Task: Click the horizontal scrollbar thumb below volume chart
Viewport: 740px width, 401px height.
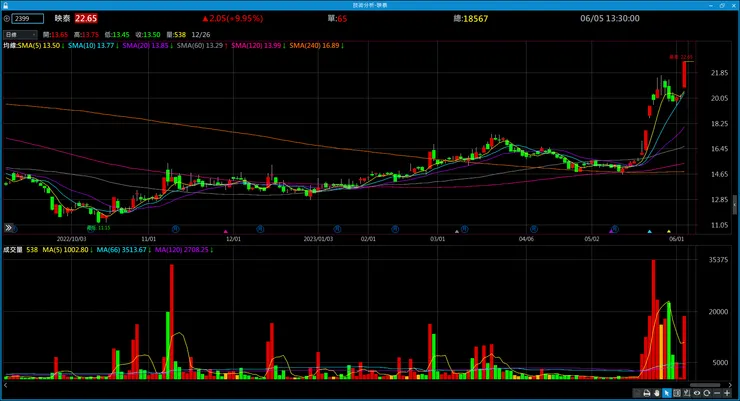Action: click(x=705, y=385)
